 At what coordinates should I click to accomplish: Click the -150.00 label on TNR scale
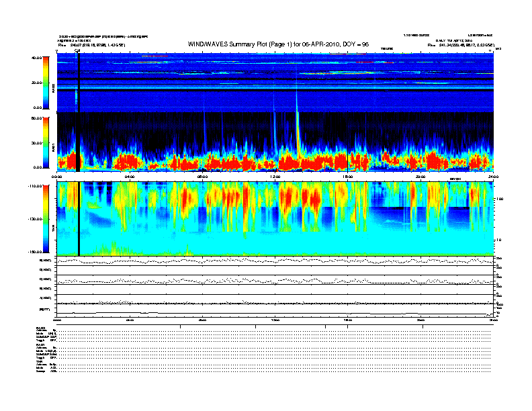click(x=35, y=252)
